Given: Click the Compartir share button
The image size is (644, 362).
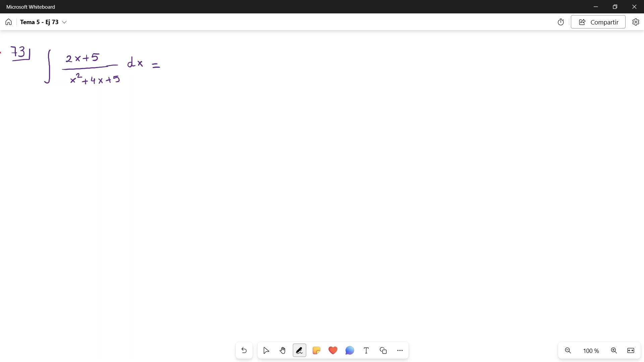Looking at the screenshot, I should point(598,22).
